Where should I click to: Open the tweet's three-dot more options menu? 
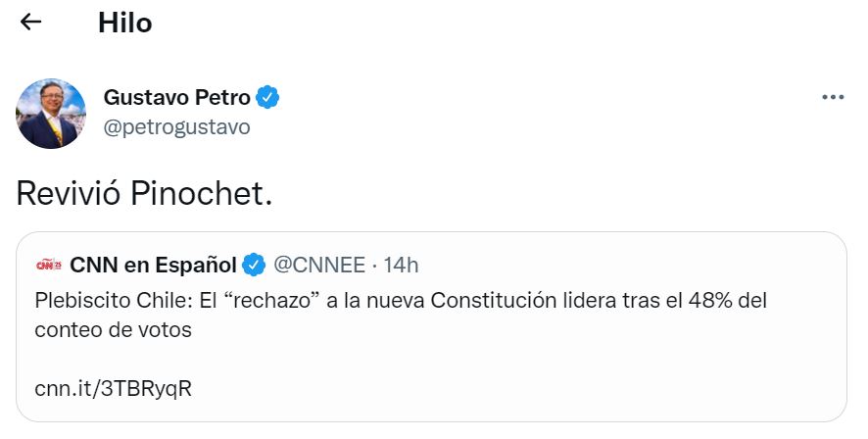(x=832, y=97)
